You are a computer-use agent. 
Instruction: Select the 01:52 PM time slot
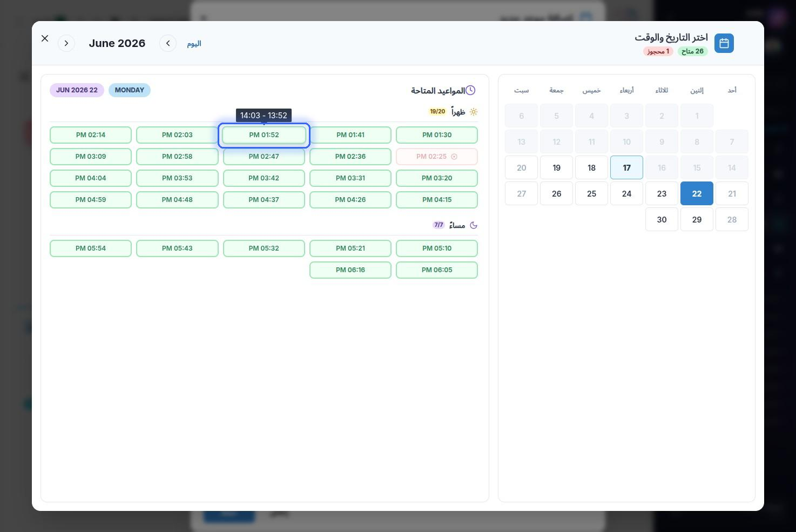(264, 135)
